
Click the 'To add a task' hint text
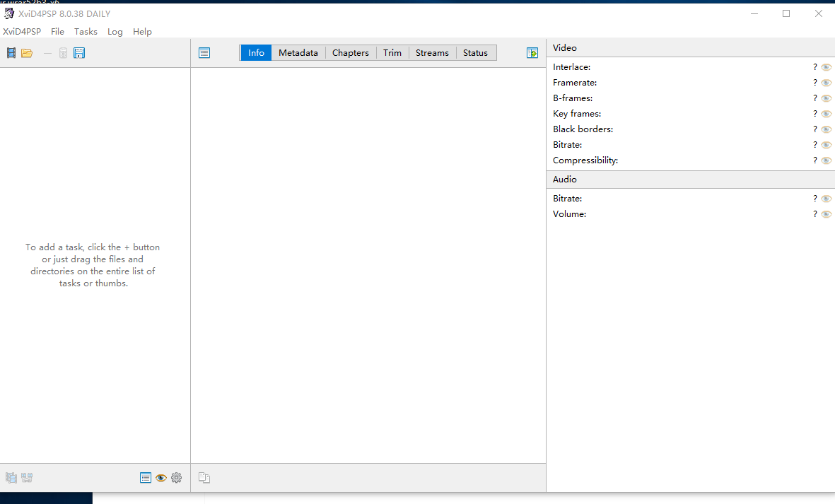[93, 265]
